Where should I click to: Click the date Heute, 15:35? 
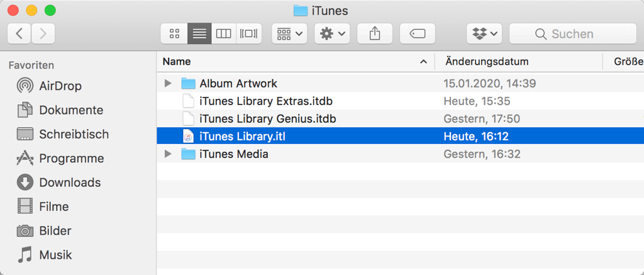click(x=477, y=101)
